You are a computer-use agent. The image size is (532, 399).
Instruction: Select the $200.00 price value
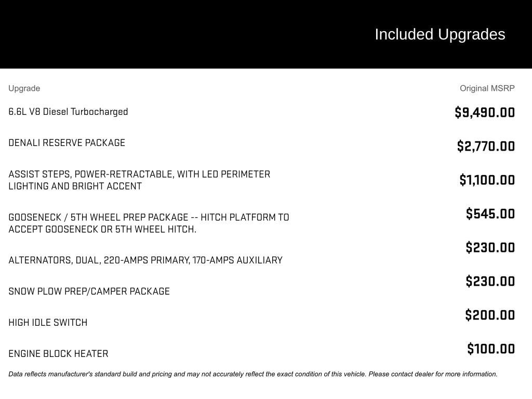[x=490, y=315]
